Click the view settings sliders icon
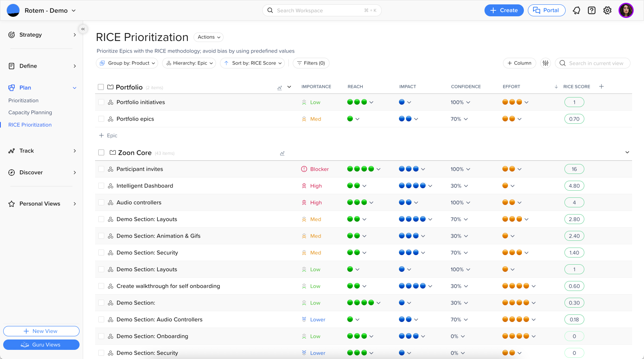 [x=545, y=63]
